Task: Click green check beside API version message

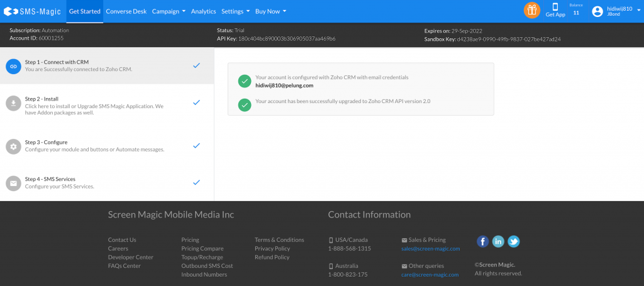Action: click(x=245, y=104)
